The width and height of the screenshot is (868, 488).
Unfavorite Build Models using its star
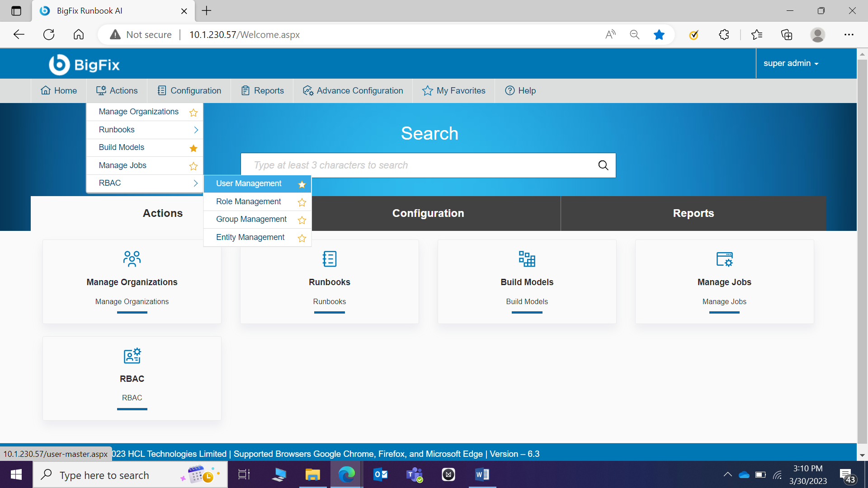coord(193,148)
